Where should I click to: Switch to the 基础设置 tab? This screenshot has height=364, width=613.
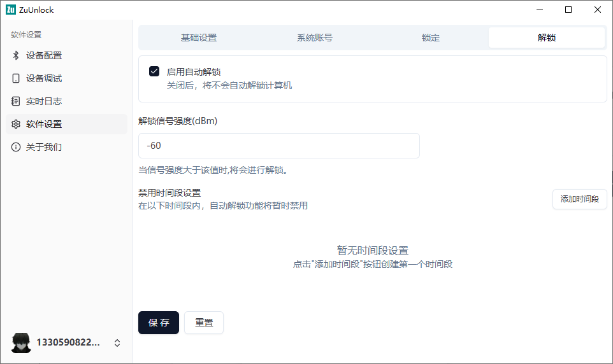(x=199, y=38)
